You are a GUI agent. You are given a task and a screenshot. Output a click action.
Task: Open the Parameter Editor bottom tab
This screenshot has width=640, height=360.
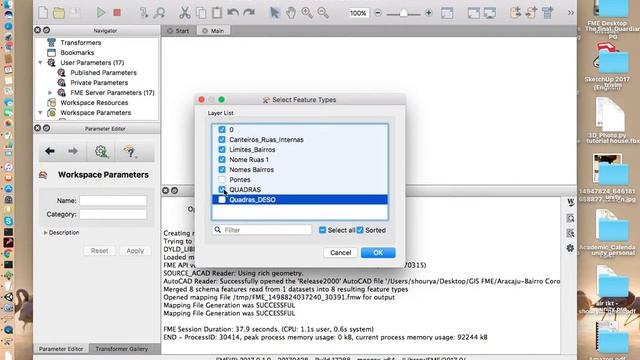(61, 349)
